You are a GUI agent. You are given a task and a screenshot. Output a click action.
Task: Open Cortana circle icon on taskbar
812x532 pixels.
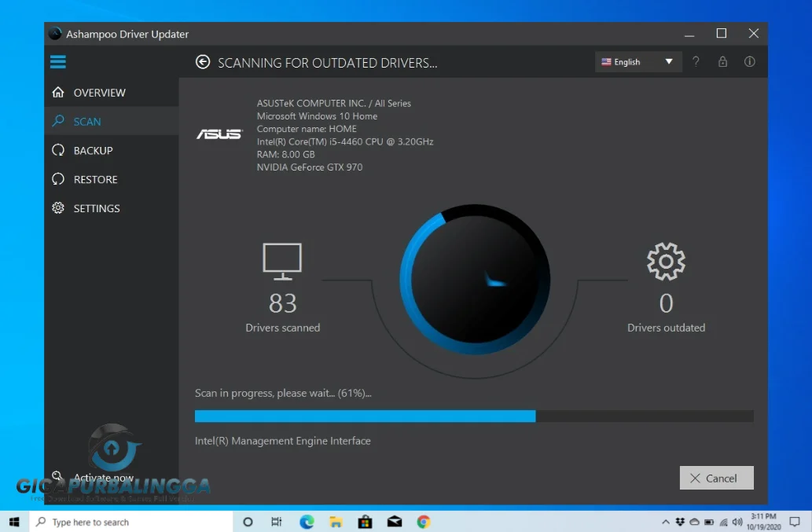[x=248, y=522]
